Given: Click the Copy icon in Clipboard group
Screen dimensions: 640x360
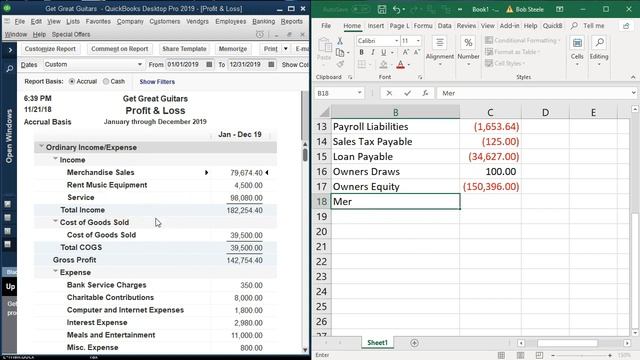Looking at the screenshot, I should click(x=340, y=53).
